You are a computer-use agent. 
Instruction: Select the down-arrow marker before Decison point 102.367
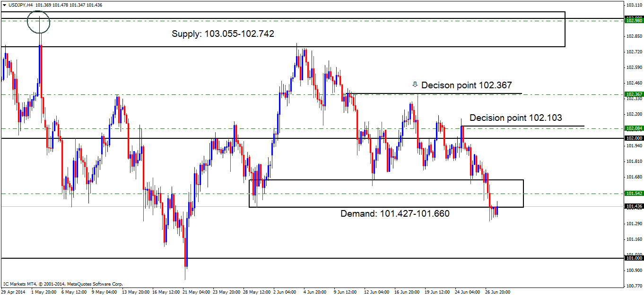415,85
